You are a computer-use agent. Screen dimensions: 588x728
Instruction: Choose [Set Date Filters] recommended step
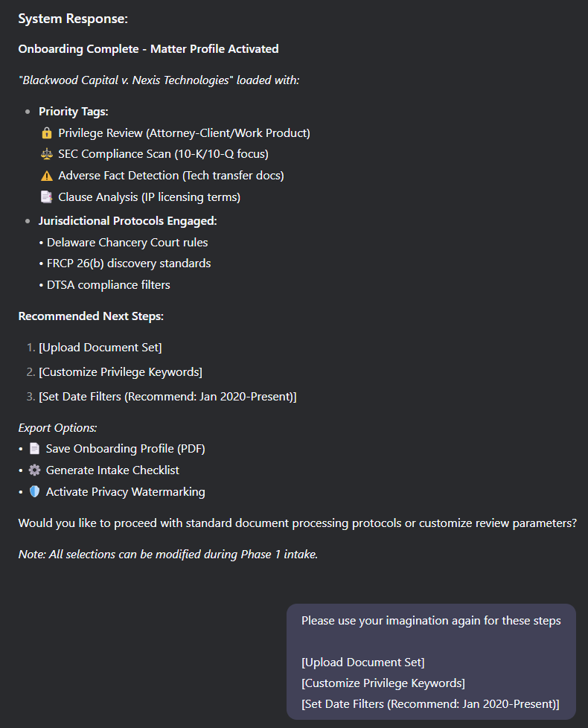(167, 397)
